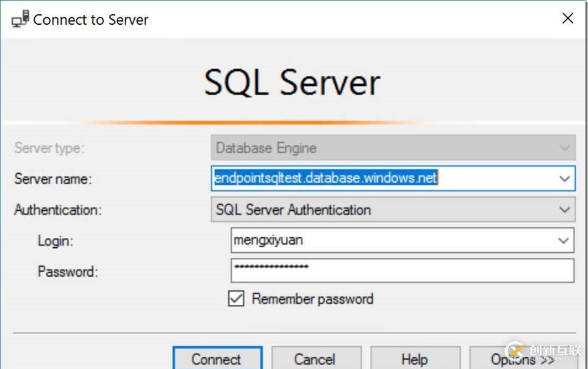Toggle the Remember password checkbox
The width and height of the screenshot is (588, 369).
click(x=236, y=299)
